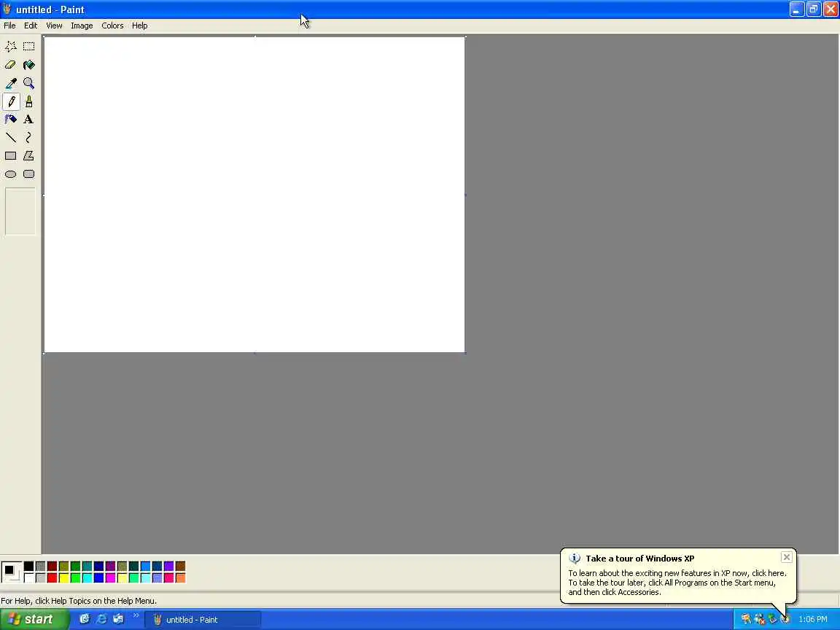
Task: Pick the Eraser tool
Action: [x=11, y=65]
